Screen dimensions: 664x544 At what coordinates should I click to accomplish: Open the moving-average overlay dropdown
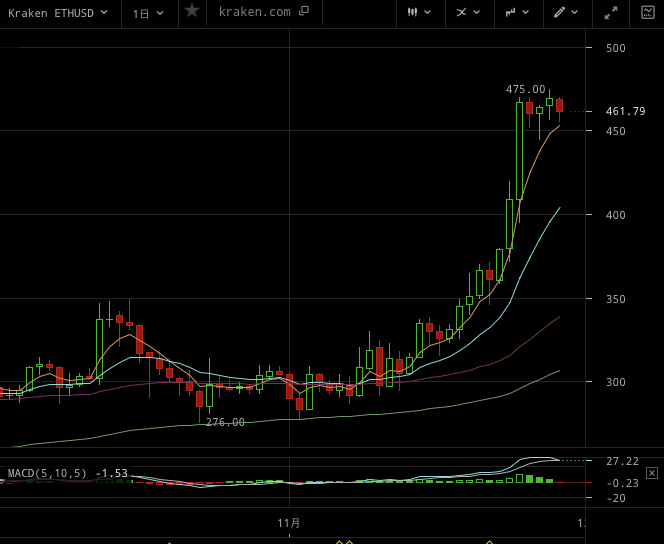coord(468,12)
